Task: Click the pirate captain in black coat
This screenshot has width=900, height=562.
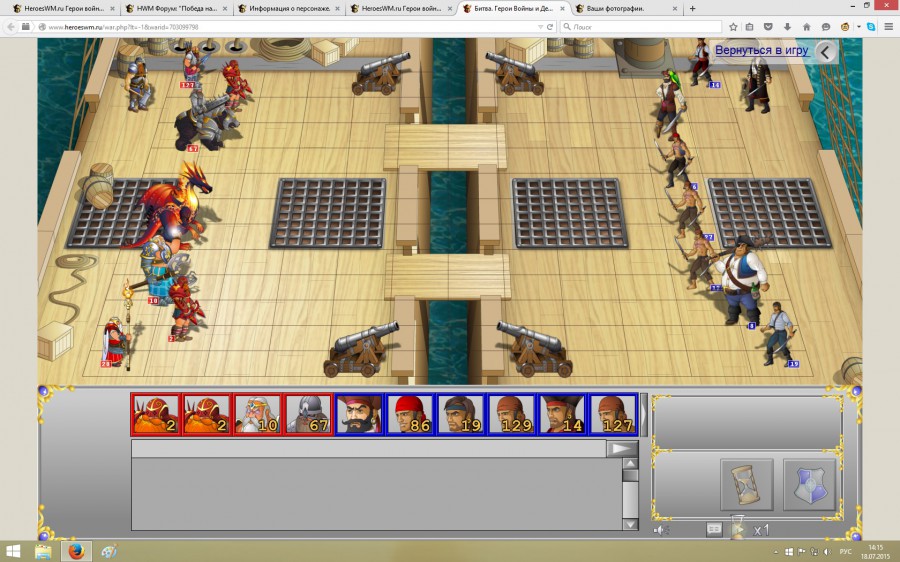Action: [x=758, y=84]
